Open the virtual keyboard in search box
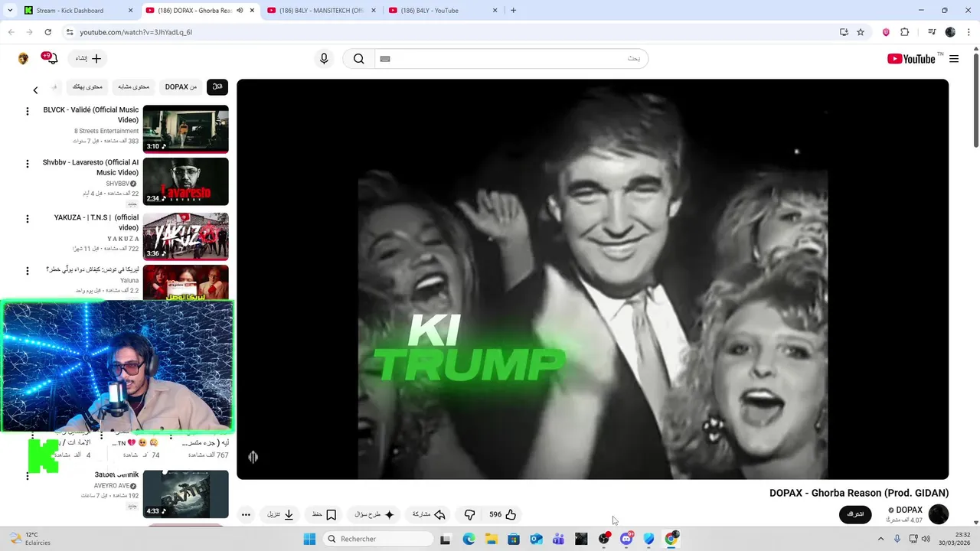The image size is (980, 551). pos(385,59)
